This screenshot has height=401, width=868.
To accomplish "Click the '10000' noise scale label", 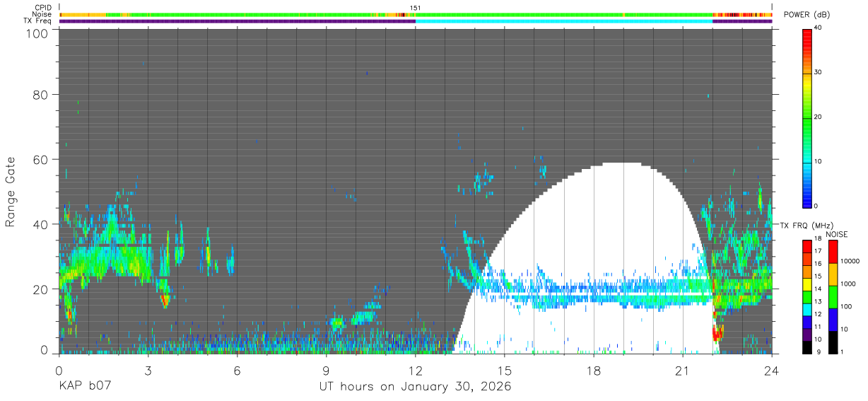I will tap(850, 261).
